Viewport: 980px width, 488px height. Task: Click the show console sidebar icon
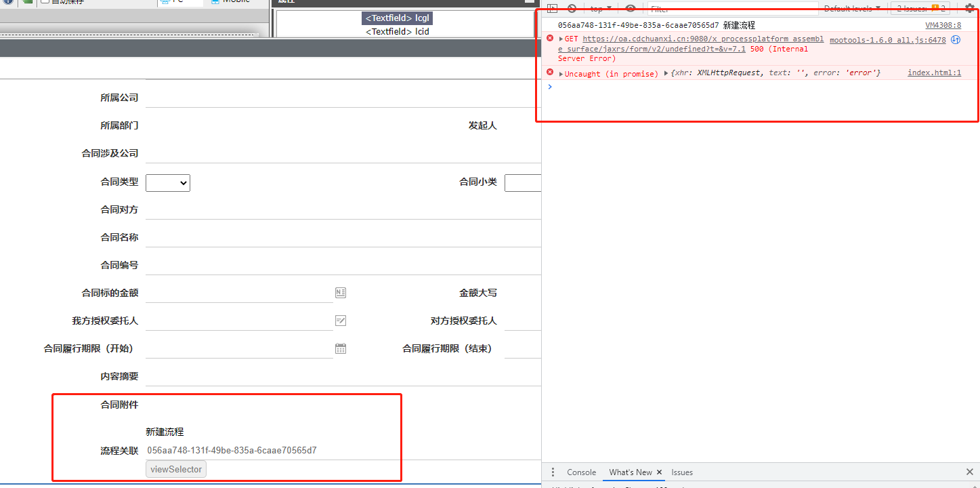553,8
